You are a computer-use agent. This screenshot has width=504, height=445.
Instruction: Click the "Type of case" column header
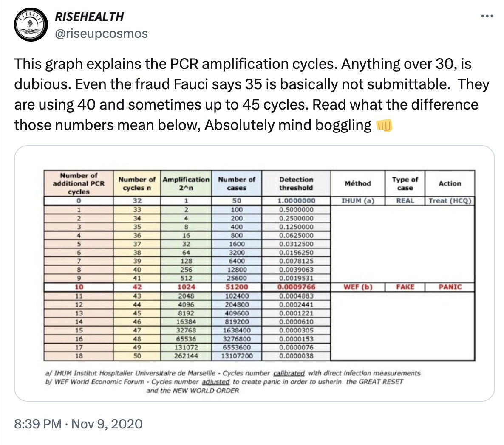[405, 183]
